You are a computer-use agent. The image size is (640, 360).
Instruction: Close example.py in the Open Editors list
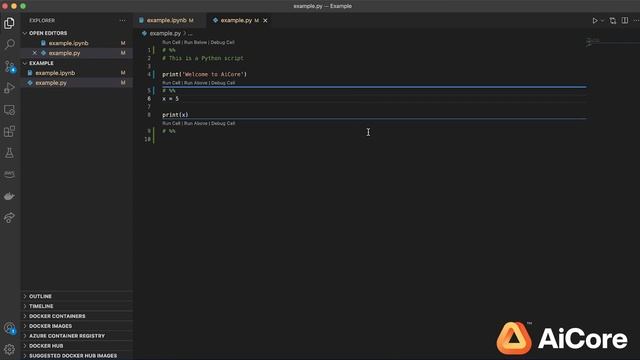tap(34, 53)
